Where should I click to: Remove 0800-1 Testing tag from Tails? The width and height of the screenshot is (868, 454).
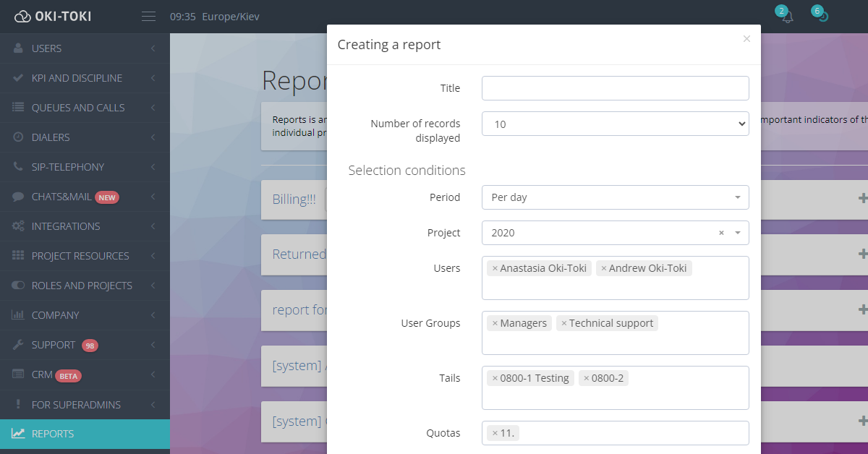[495, 378]
